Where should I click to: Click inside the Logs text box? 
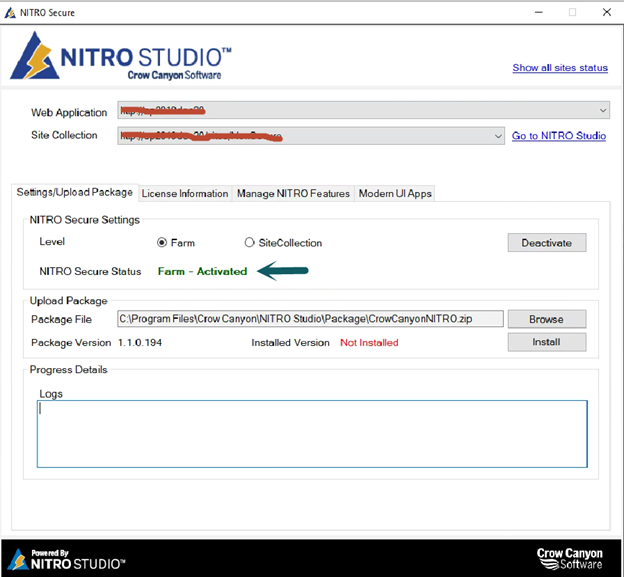coord(312,434)
